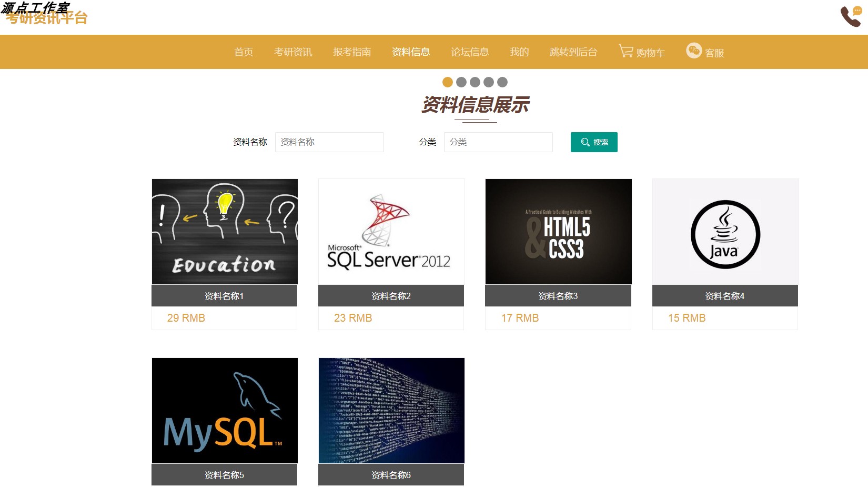Click the 跳转到后台 link
868x487 pixels.
573,52
